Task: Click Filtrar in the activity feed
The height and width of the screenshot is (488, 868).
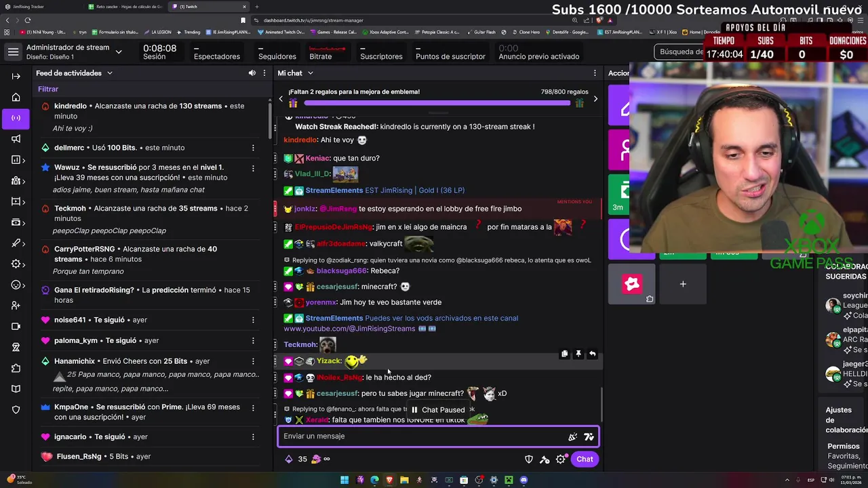Action: 48,89
